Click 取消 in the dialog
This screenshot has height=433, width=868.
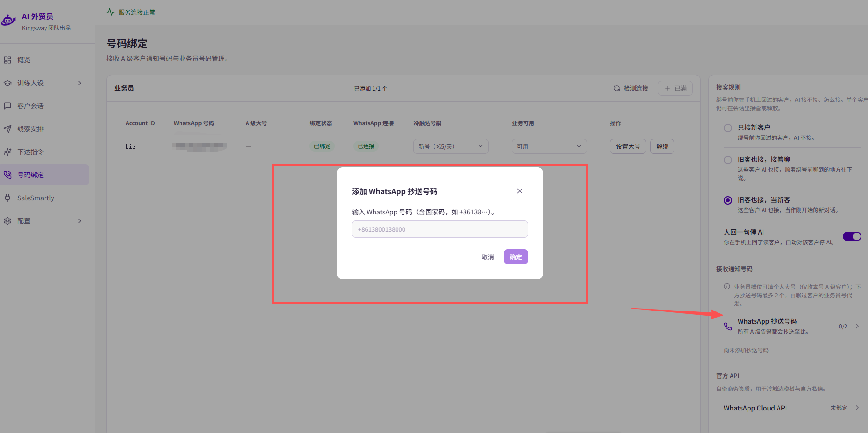488,257
